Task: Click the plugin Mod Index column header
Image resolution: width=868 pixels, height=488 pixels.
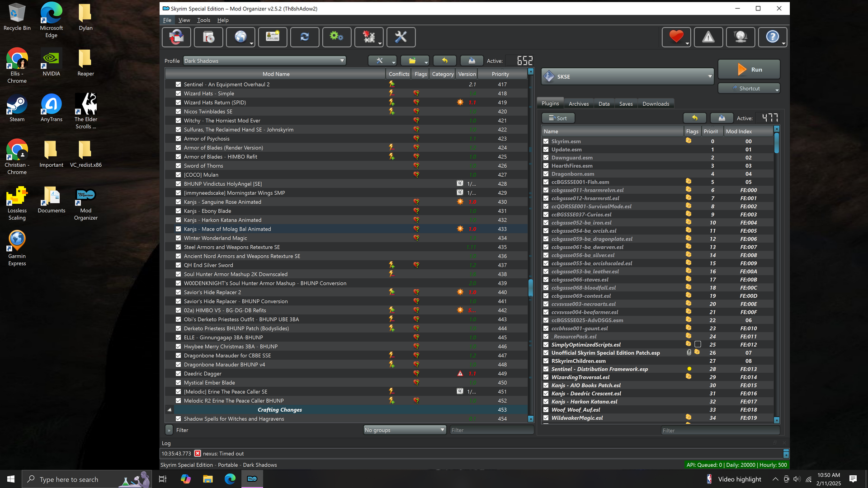Action: [748, 131]
